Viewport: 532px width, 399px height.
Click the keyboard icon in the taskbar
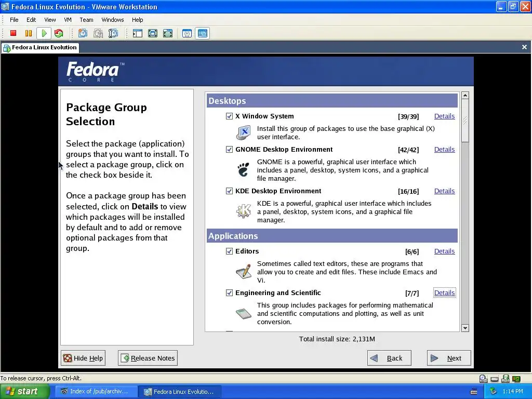pyautogui.click(x=474, y=392)
